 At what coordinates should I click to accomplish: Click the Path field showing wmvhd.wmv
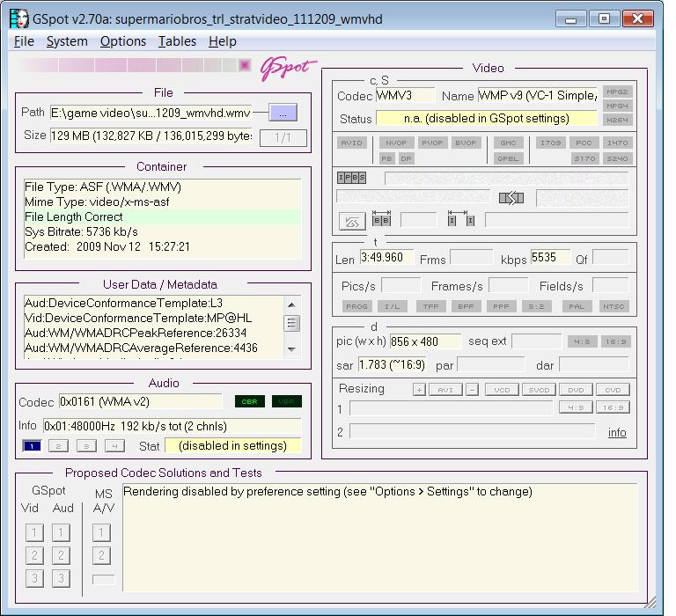tap(151, 113)
